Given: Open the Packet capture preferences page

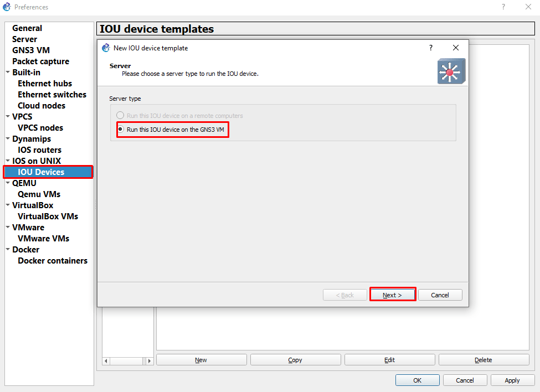Looking at the screenshot, I should 40,61.
